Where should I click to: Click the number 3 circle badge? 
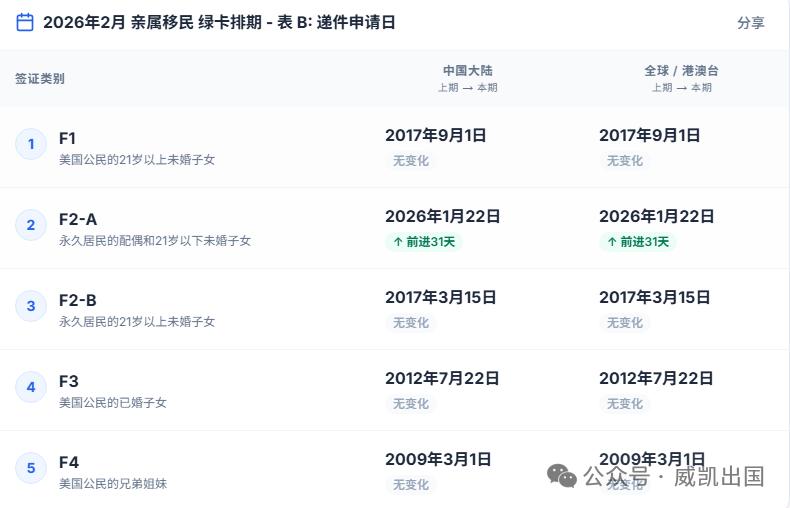tap(31, 306)
